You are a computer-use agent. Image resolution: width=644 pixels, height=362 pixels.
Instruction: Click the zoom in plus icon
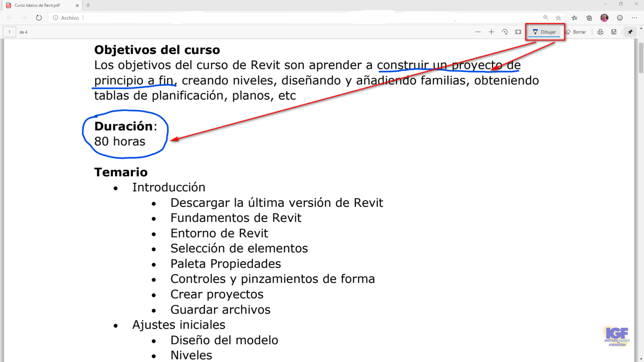point(491,32)
